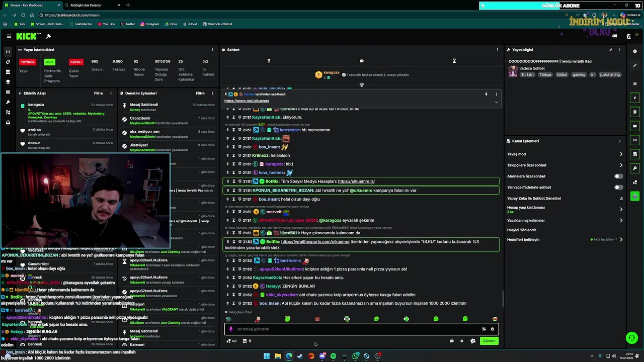Open Yayın bilgisi panel three-dot menu
This screenshot has height=362, width=644.
[620, 50]
